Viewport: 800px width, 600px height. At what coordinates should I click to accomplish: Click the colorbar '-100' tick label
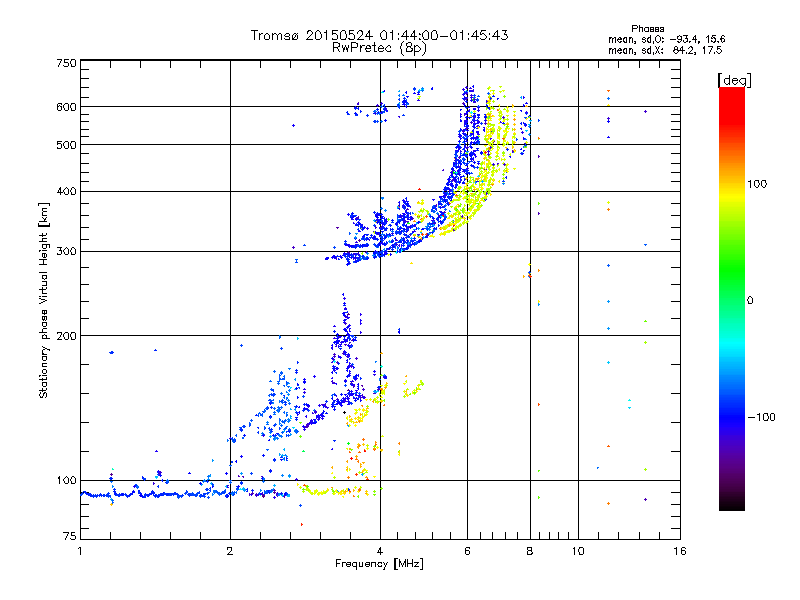pos(762,417)
